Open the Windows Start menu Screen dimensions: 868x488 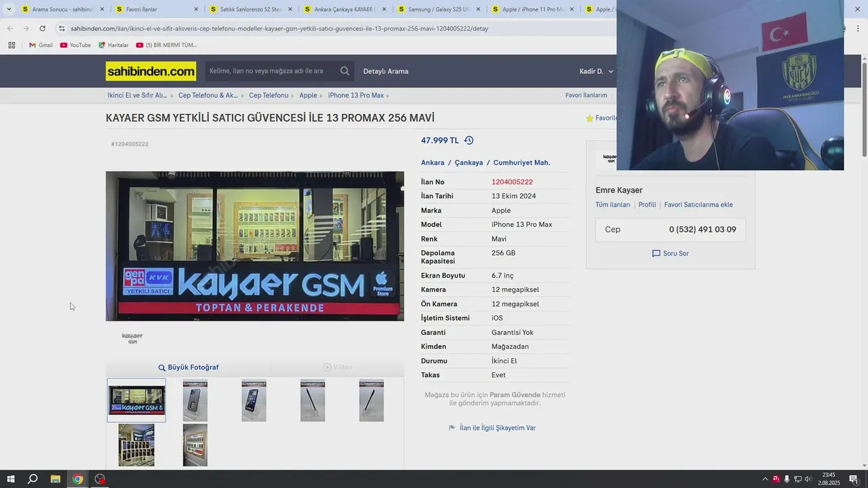pos(10,479)
